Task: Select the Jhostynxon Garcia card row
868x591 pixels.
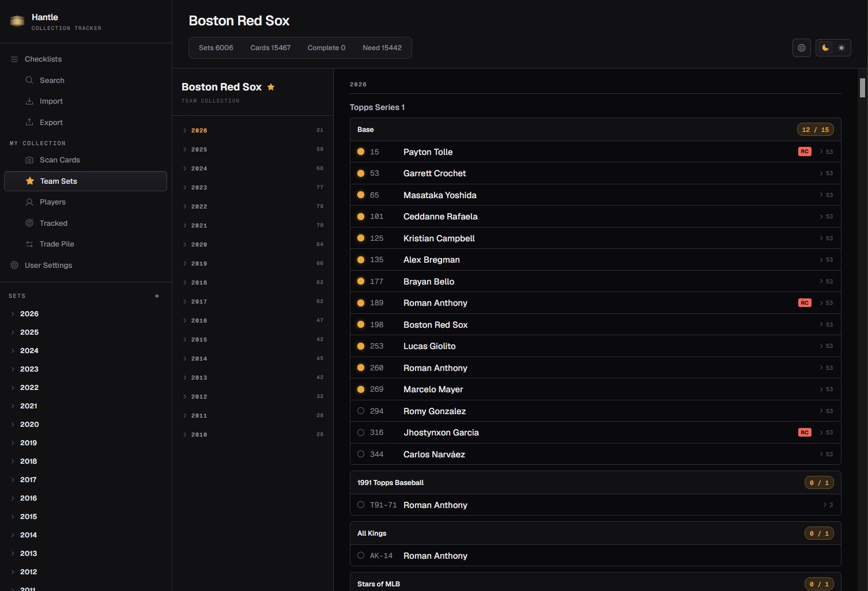Action: [x=595, y=433]
